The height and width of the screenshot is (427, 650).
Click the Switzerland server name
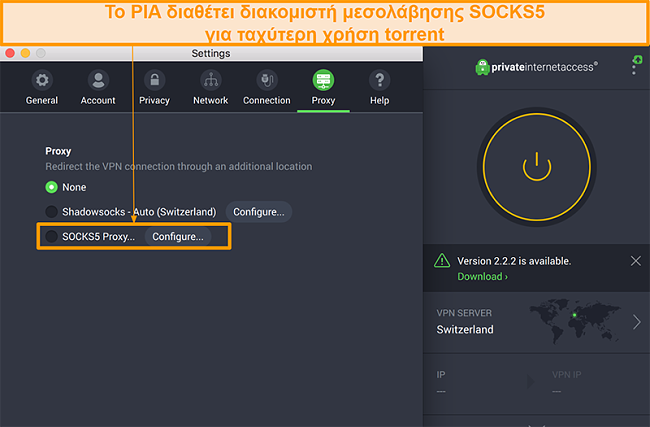[465, 330]
